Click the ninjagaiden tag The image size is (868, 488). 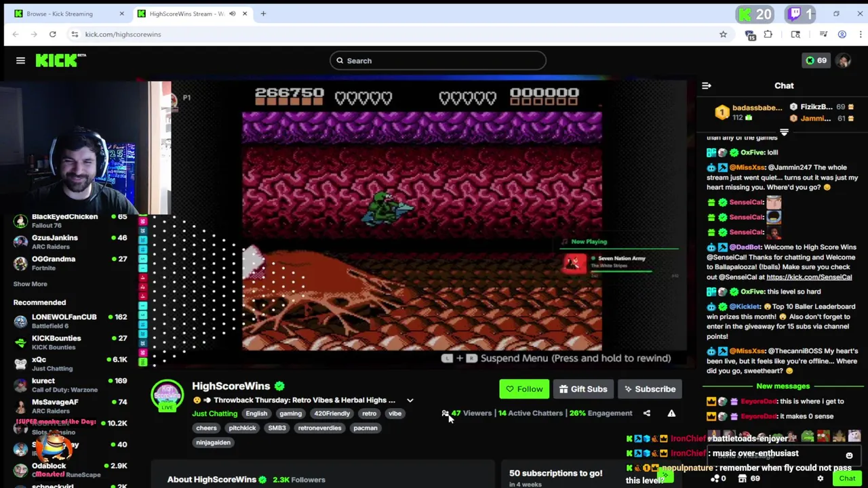[213, 442]
